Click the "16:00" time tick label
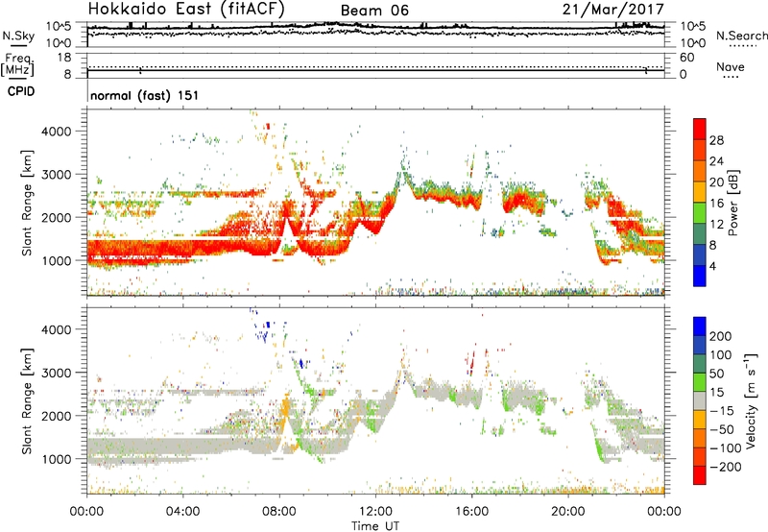 tap(471, 512)
